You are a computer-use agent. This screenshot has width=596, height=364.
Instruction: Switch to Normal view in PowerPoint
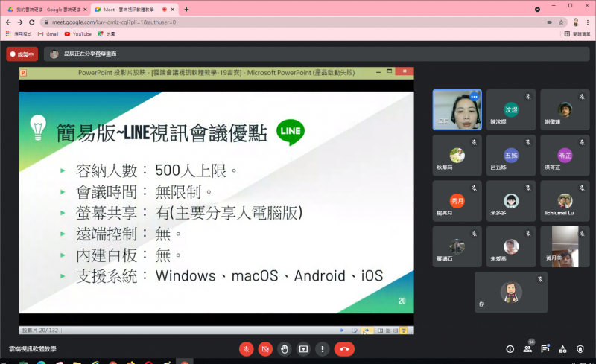pos(381,331)
